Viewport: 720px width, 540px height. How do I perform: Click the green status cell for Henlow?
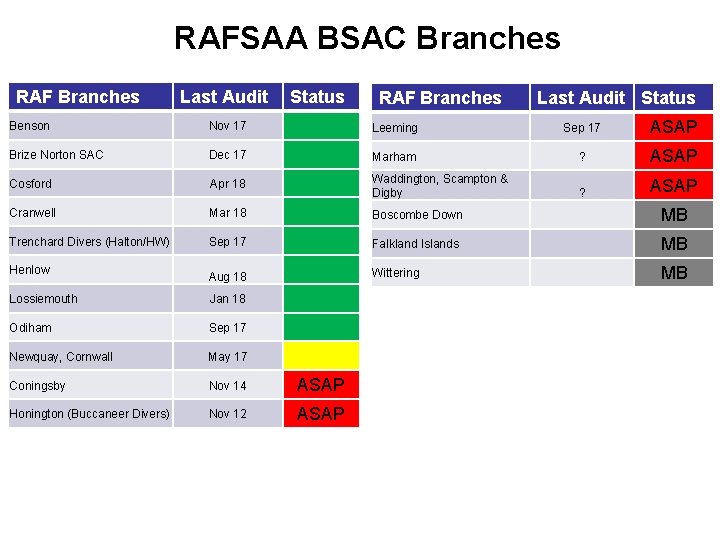click(321, 270)
